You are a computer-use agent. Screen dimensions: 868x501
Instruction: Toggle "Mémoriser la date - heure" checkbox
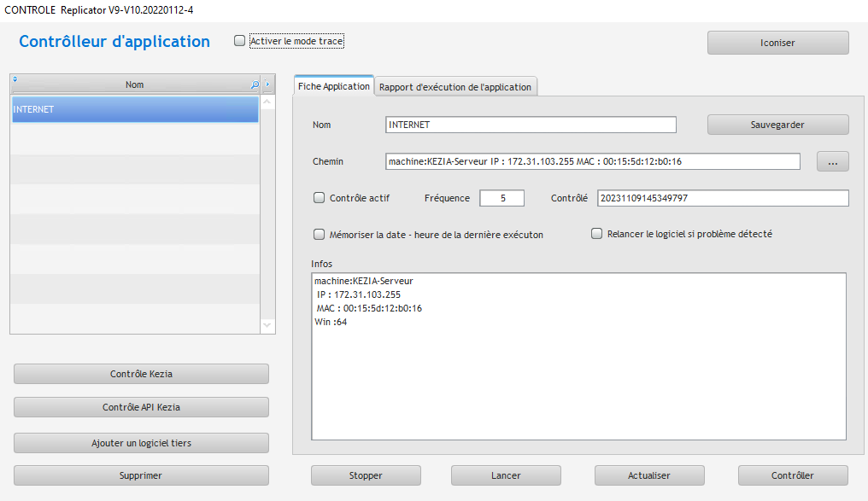click(x=320, y=234)
